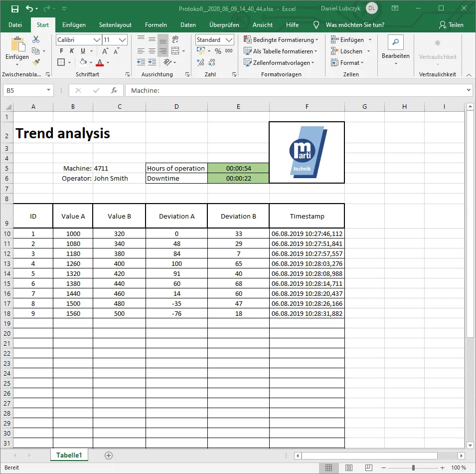The width and height of the screenshot is (476, 474).
Task: Decrease font size with small A
Action: point(116,51)
